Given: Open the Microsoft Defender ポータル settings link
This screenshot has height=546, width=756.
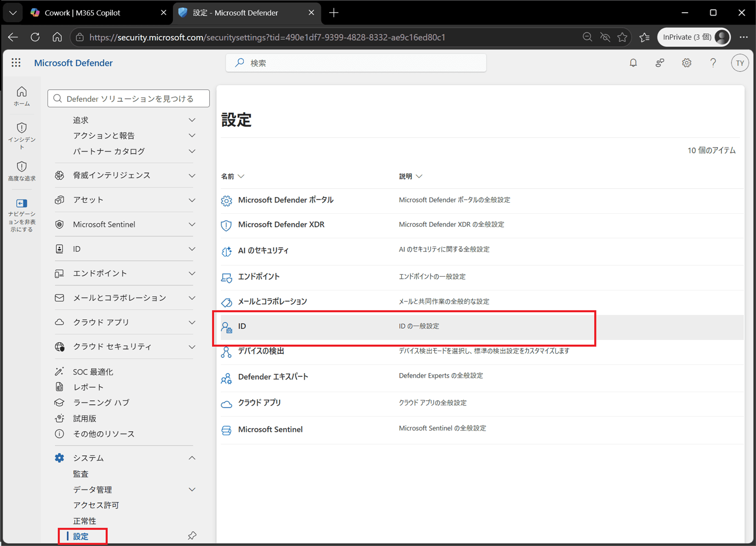Looking at the screenshot, I should click(286, 200).
